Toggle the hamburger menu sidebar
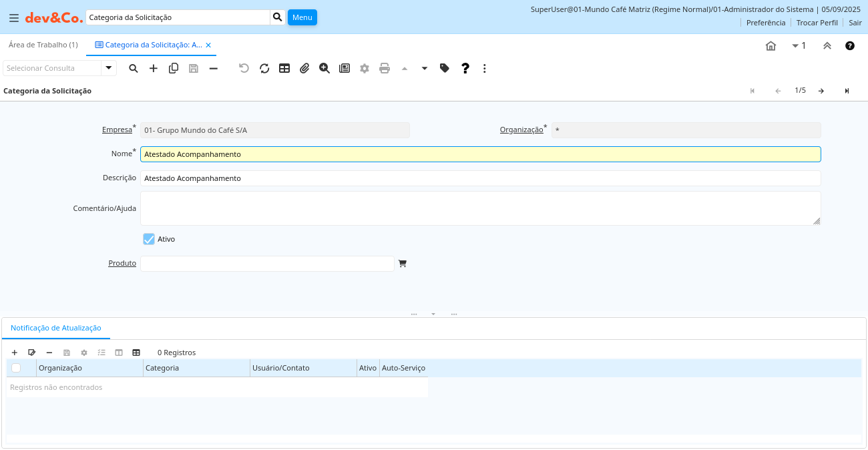 (x=13, y=18)
